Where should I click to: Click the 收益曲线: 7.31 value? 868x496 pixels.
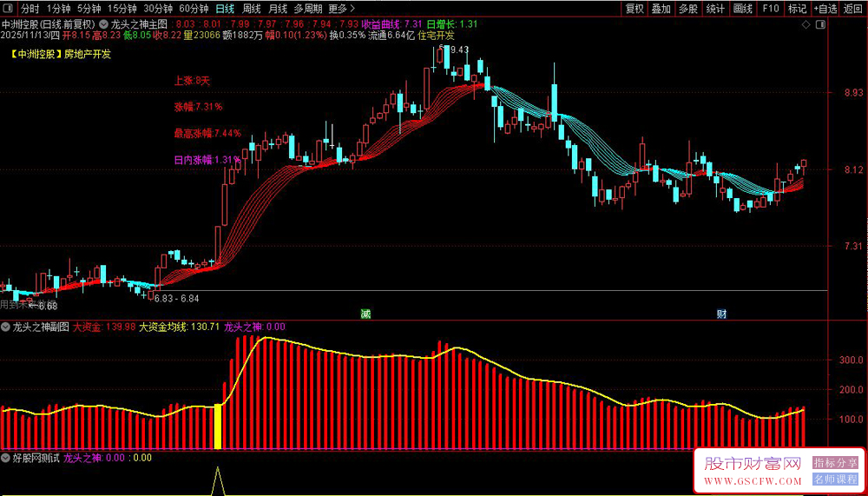[392, 24]
